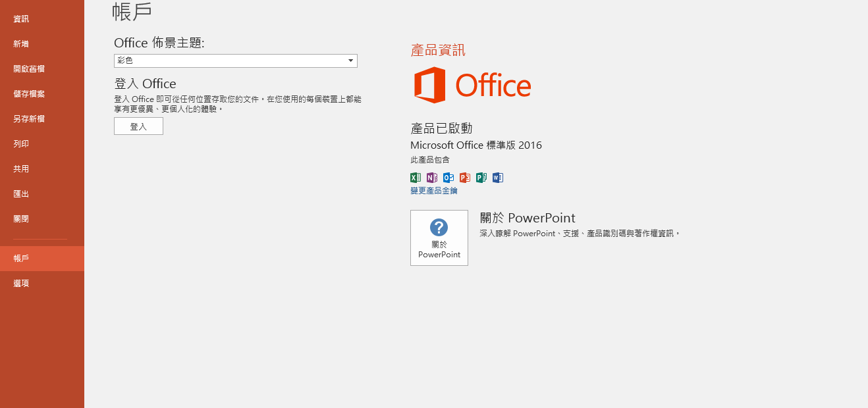Image resolution: width=868 pixels, height=408 pixels.
Task: Click the 登入 Office heading
Action: pos(145,84)
